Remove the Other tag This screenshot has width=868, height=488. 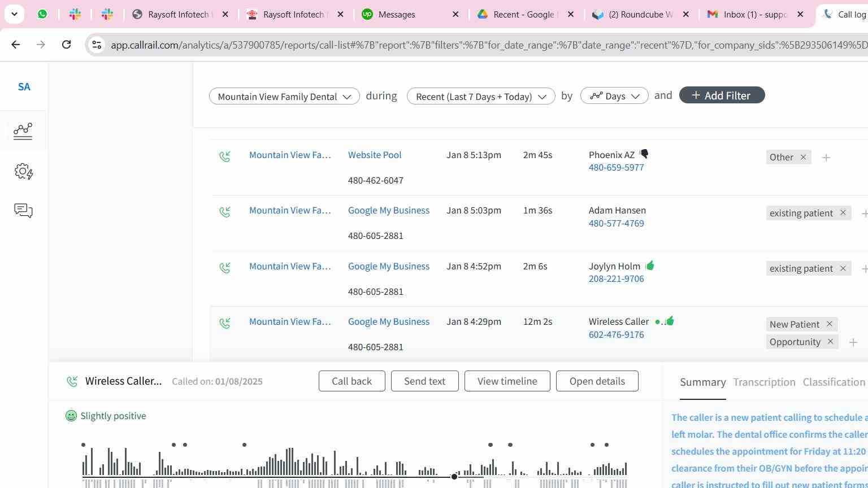(x=803, y=157)
